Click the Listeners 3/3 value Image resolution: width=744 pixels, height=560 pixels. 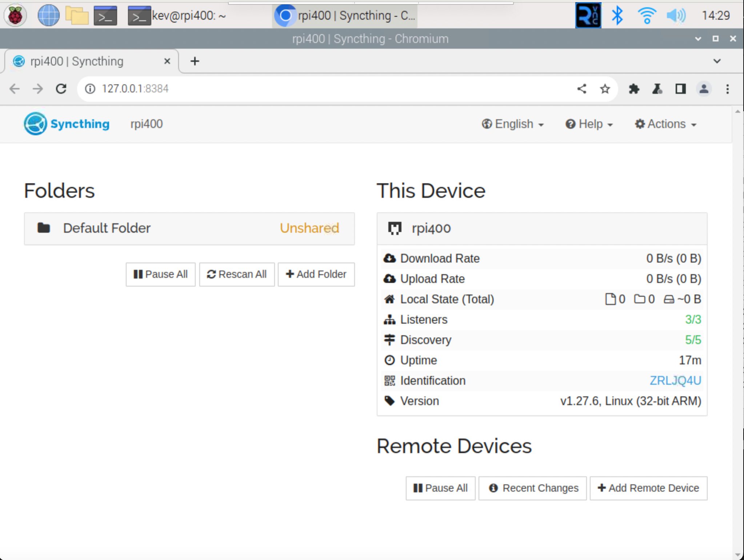(x=693, y=319)
